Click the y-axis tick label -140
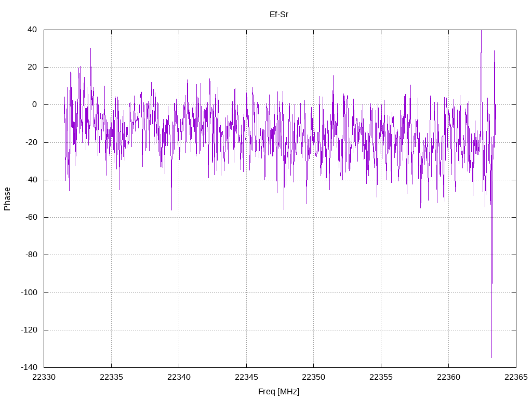 click(29, 367)
